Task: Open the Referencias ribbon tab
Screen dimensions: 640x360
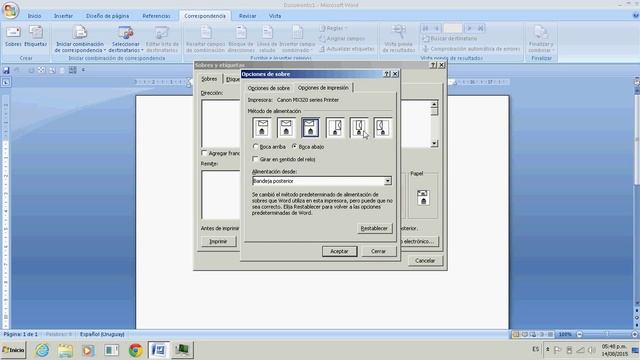Action: (156, 16)
